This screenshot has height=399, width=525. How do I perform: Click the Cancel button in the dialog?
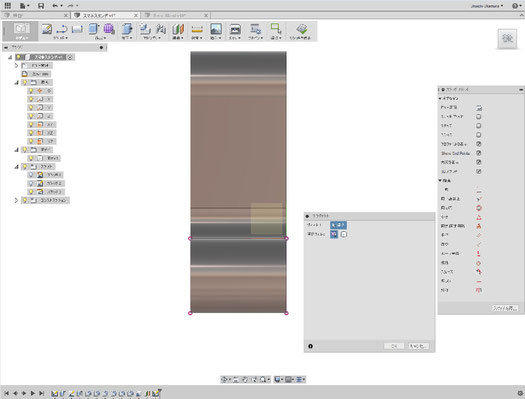tap(418, 346)
